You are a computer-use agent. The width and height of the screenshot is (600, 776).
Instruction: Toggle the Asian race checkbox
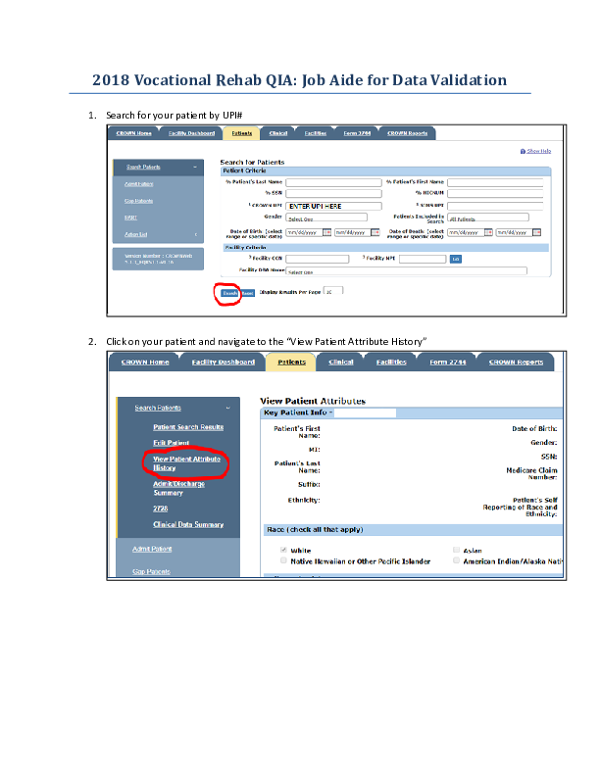pos(456,550)
